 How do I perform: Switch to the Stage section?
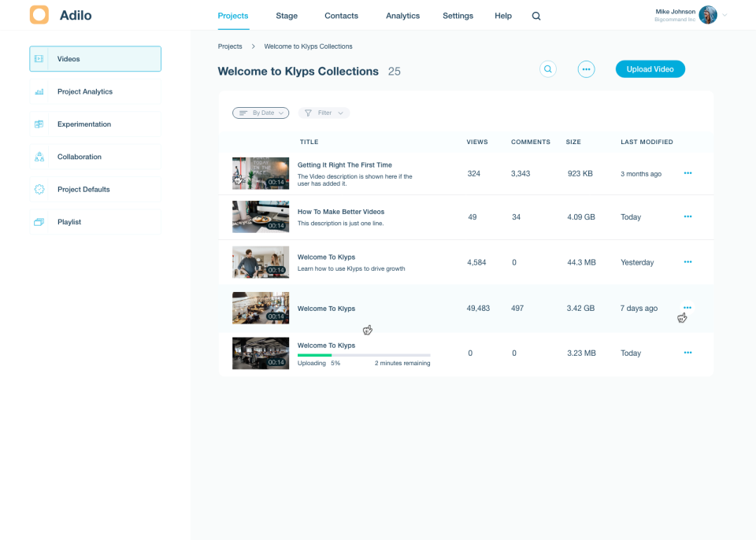286,15
